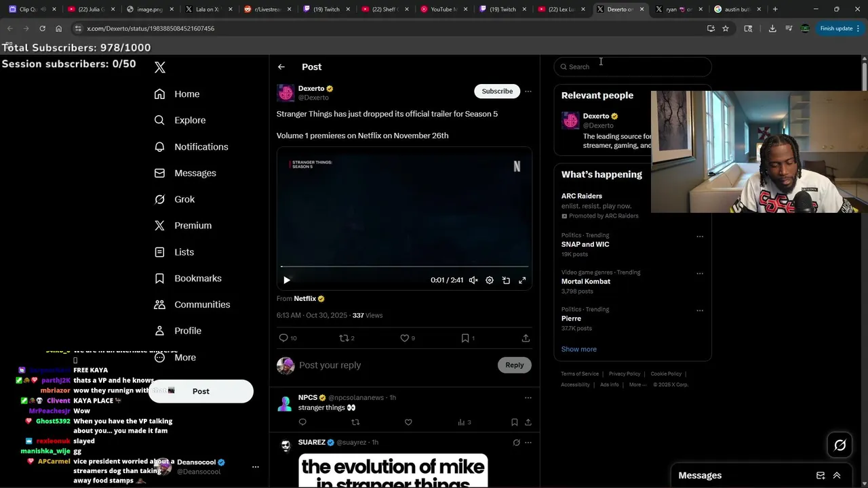This screenshot has width=868, height=488.
Task: Subscribe to Dexerto
Action: tap(497, 91)
